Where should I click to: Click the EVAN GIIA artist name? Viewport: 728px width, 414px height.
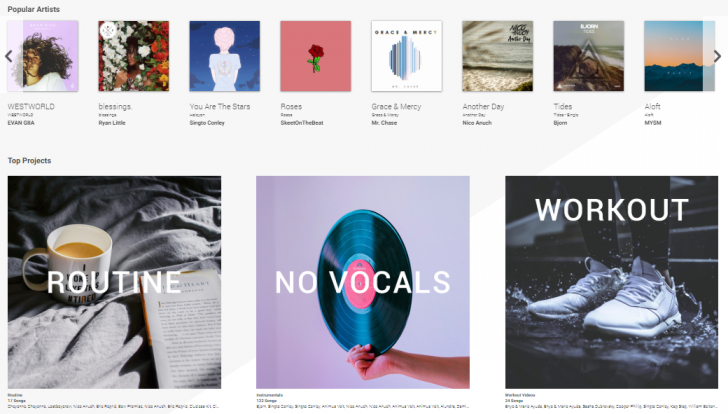21,123
